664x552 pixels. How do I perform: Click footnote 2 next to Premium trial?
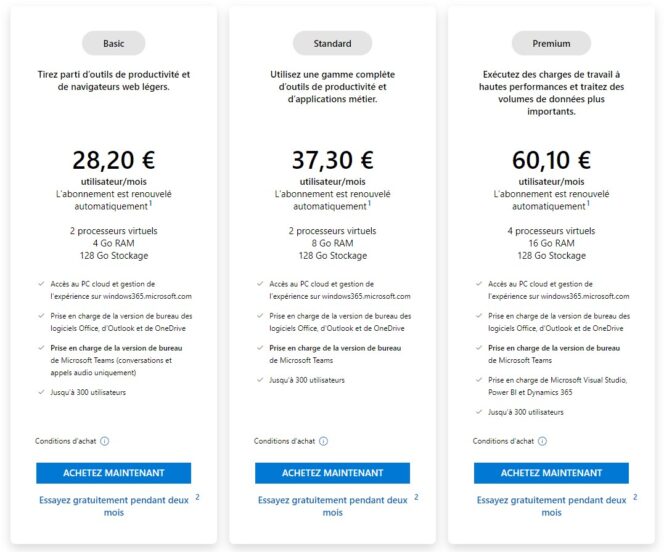(x=635, y=497)
